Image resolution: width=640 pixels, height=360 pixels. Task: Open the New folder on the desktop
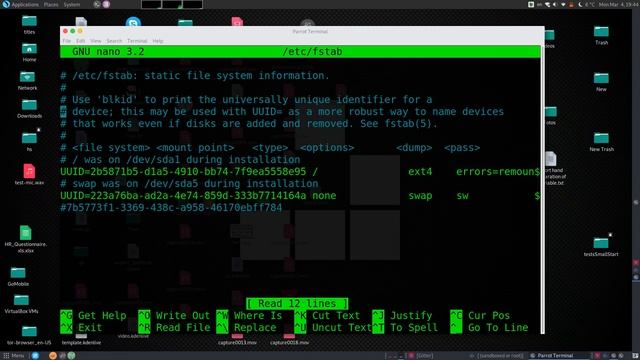(x=601, y=82)
